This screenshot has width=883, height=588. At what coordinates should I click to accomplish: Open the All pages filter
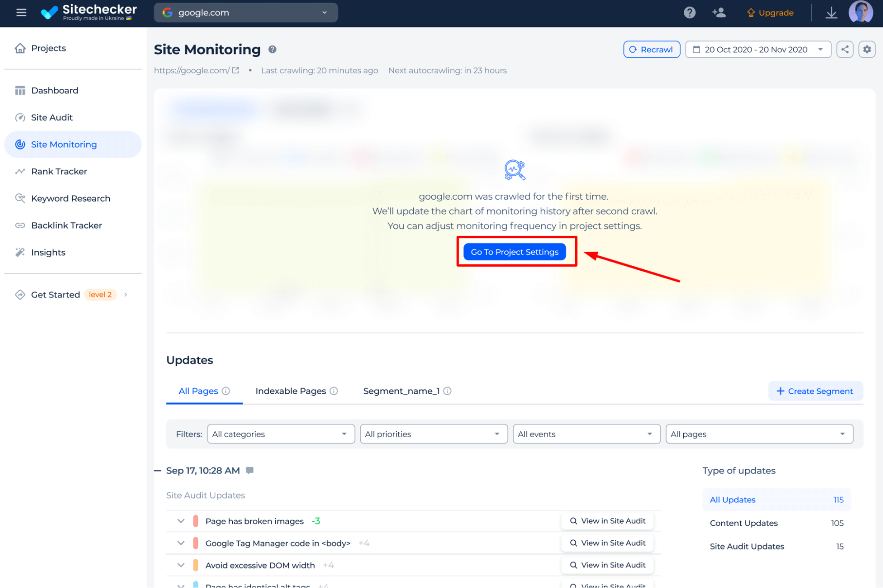click(x=759, y=434)
